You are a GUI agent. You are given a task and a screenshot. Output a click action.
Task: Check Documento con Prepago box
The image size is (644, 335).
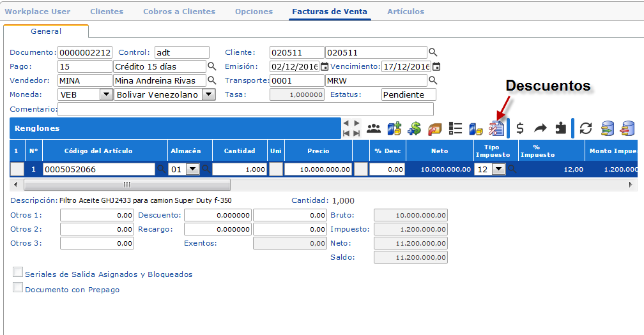point(18,287)
